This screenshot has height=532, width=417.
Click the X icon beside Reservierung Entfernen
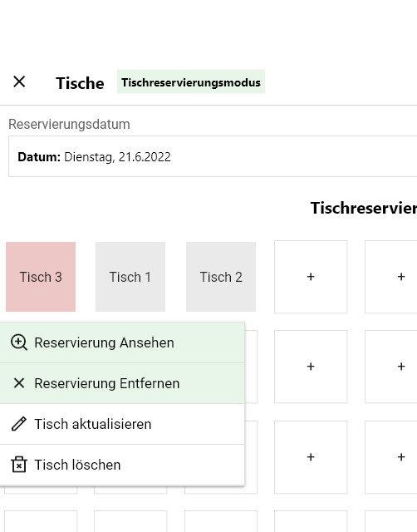pos(19,383)
